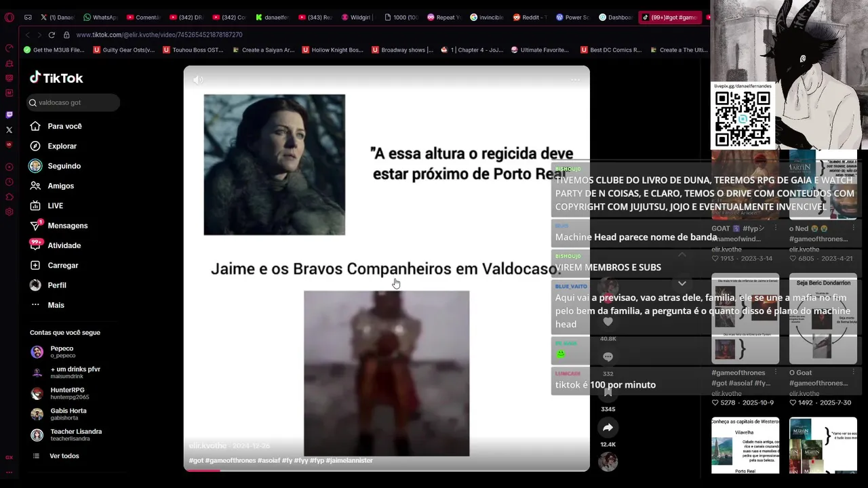Click the livepix QR code overlay
This screenshot has height=488, width=868.
pyautogui.click(x=743, y=119)
